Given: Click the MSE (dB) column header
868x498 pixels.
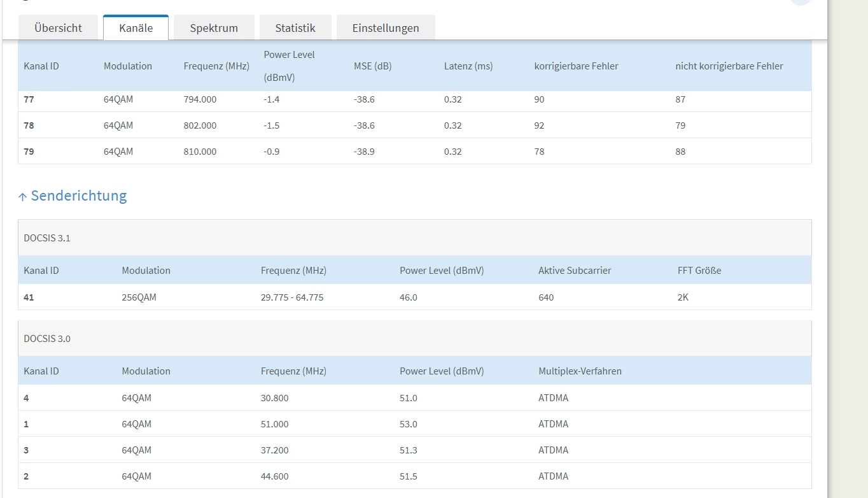Looking at the screenshot, I should pyautogui.click(x=372, y=66).
